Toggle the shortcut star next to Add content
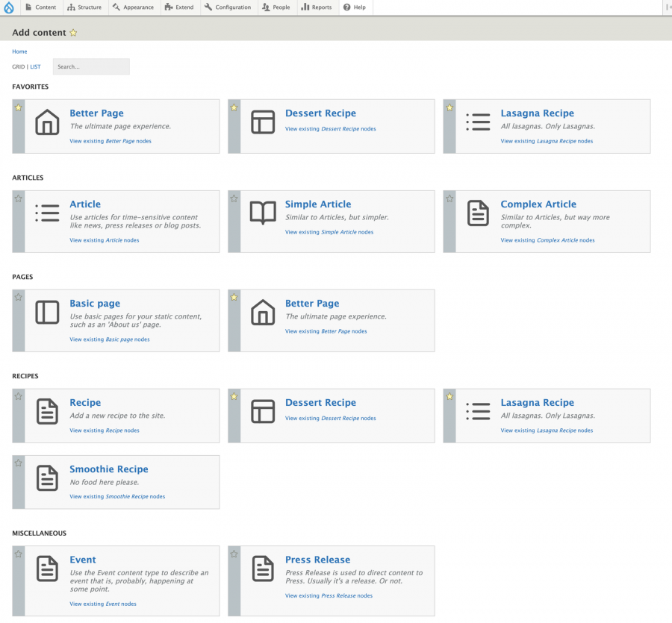 (x=73, y=33)
